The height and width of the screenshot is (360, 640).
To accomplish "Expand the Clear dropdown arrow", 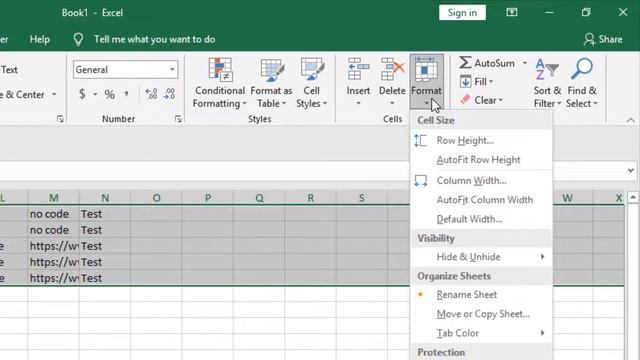I will (500, 100).
